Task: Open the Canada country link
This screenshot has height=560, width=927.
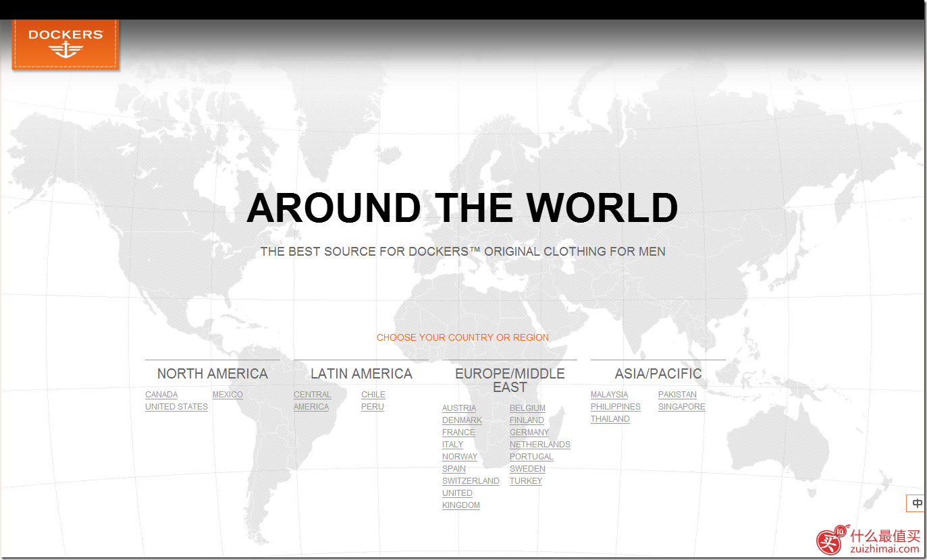Action: click(161, 395)
